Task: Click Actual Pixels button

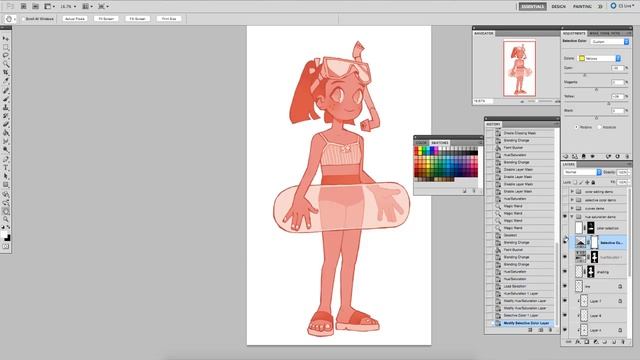Action: [75, 19]
